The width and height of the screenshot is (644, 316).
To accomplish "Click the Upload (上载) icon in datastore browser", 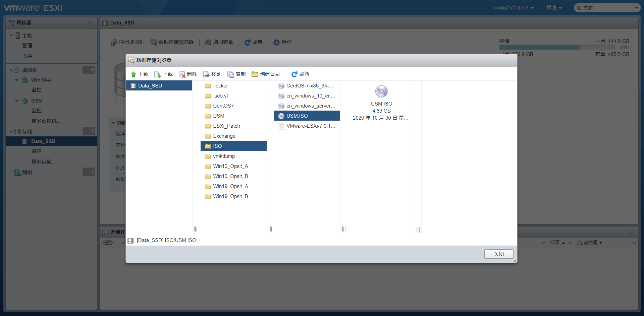I will (x=133, y=74).
